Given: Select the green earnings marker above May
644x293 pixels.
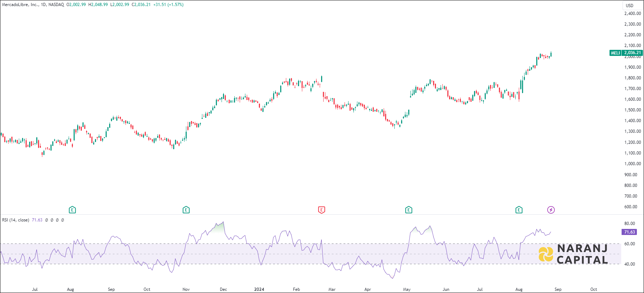Looking at the screenshot, I should [x=409, y=210].
